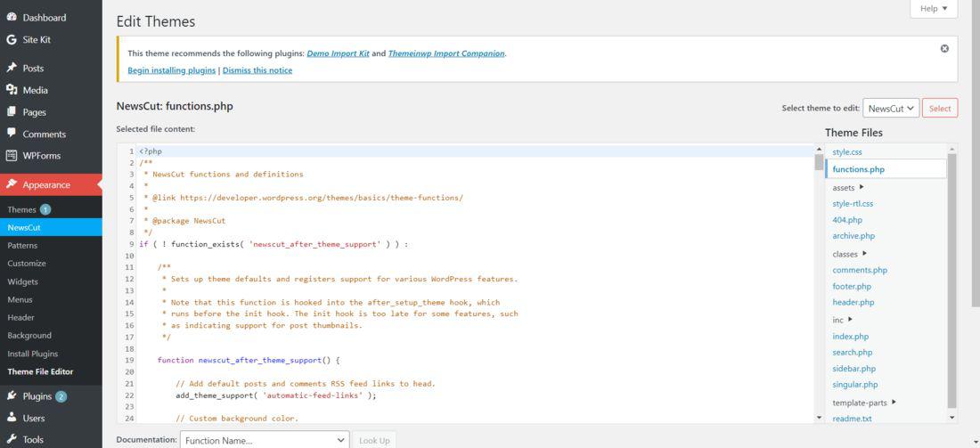Viewport: 980px width, 448px height.
Task: Open Header submenu item
Action: tap(20, 317)
